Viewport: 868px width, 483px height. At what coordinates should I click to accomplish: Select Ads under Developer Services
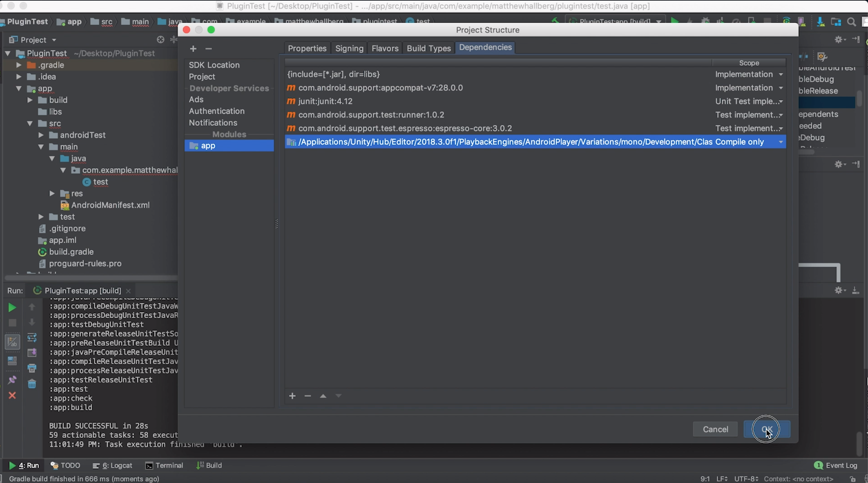196,100
